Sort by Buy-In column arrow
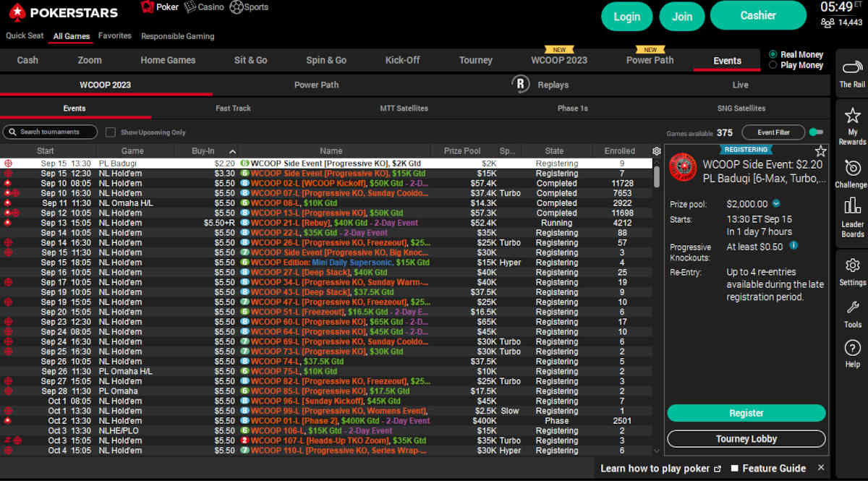This screenshot has width=868, height=481. (232, 151)
